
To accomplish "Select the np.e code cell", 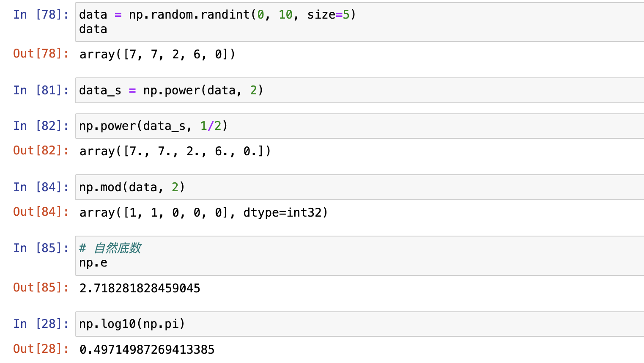I will click(x=359, y=256).
